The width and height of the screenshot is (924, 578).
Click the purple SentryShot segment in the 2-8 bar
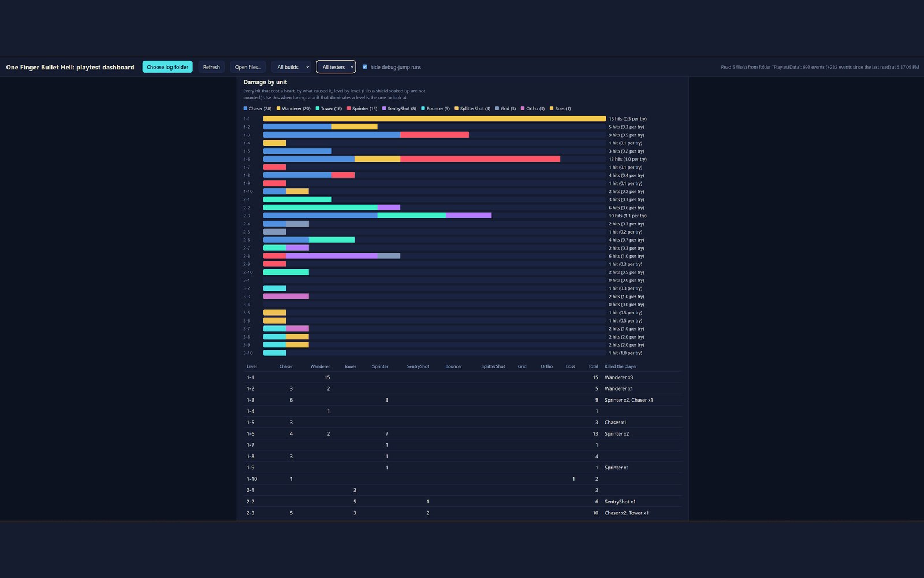331,256
